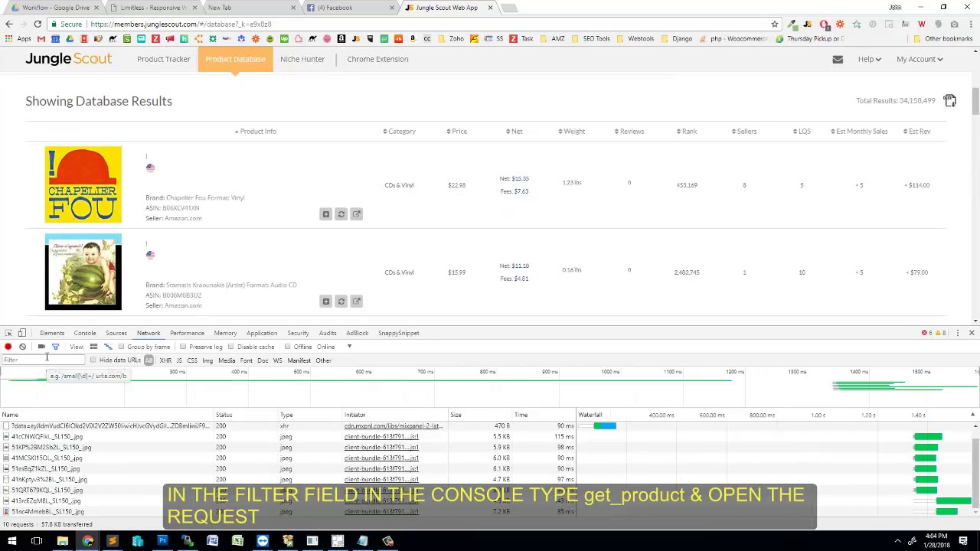Open DevTools more options menu
Screen dimensions: 980x551
pos(958,333)
